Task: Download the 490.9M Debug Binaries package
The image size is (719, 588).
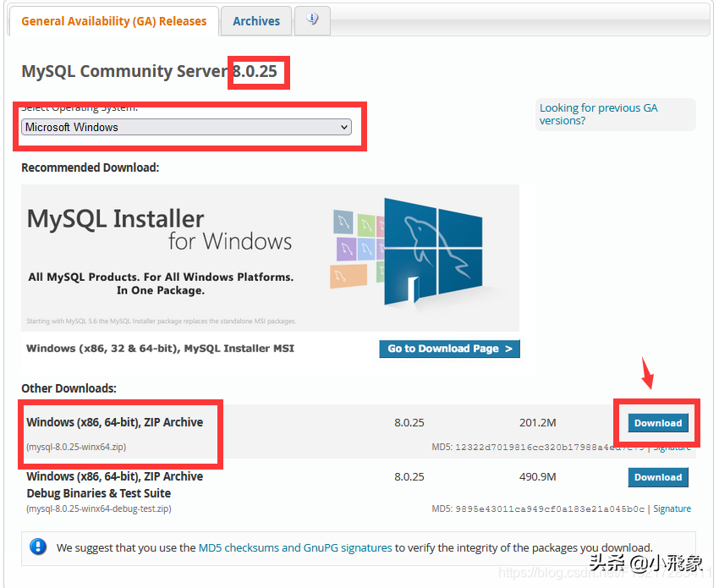Action: (658, 477)
